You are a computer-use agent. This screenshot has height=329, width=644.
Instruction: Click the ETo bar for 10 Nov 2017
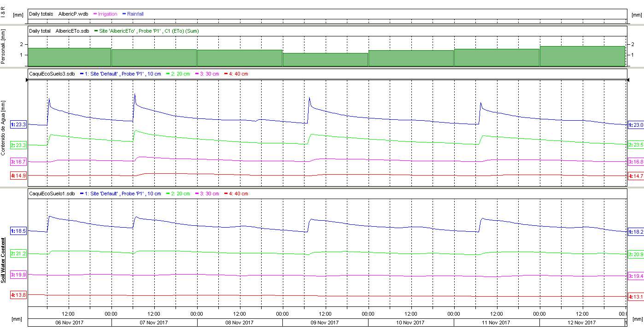coord(411,59)
